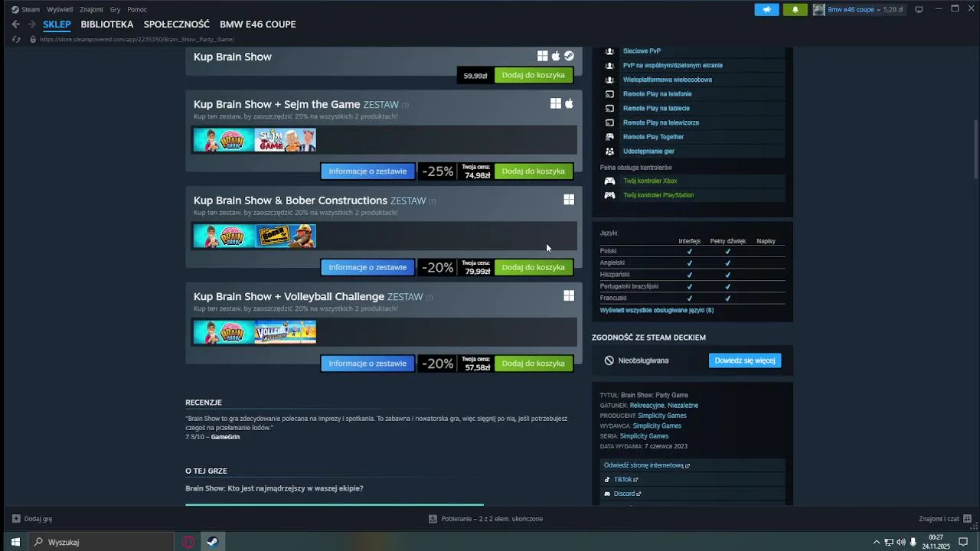The width and height of the screenshot is (980, 551).
Task: Click Windows icon in Bober Constructions bundle
Action: click(x=569, y=200)
